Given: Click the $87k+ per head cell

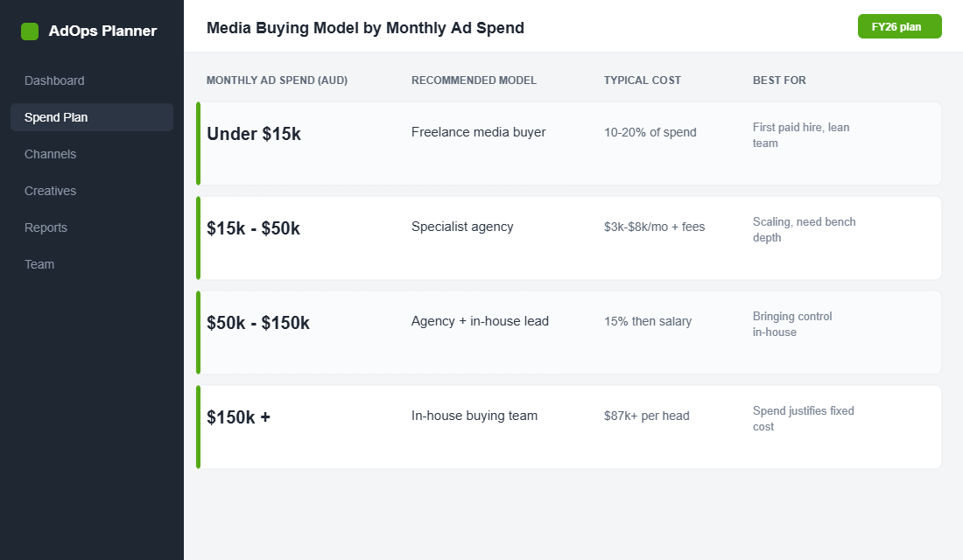Looking at the screenshot, I should click(x=646, y=416).
